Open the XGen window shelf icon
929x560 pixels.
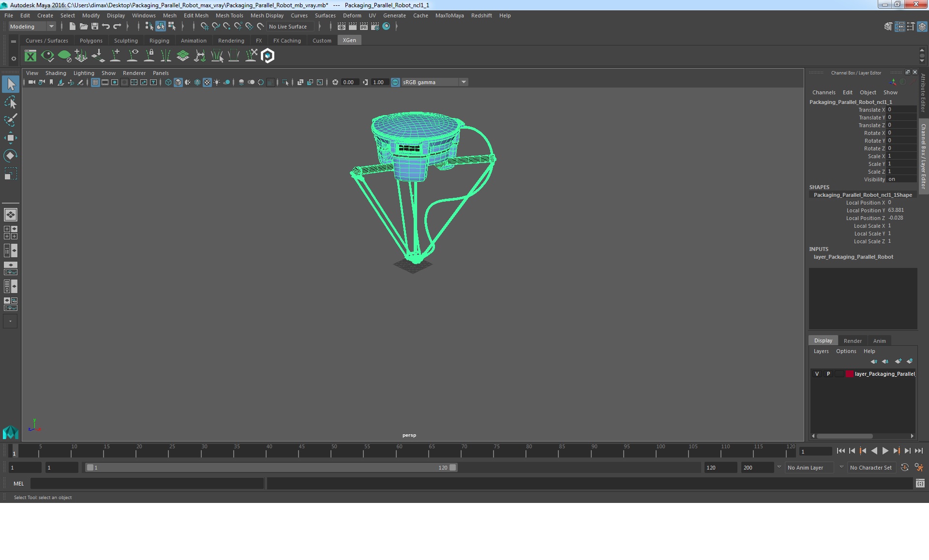click(30, 56)
